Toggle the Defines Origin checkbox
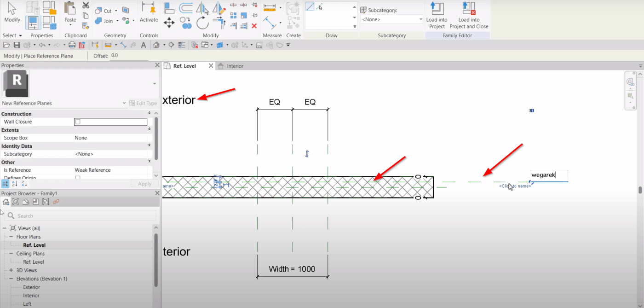The width and height of the screenshot is (644, 308). point(78,178)
